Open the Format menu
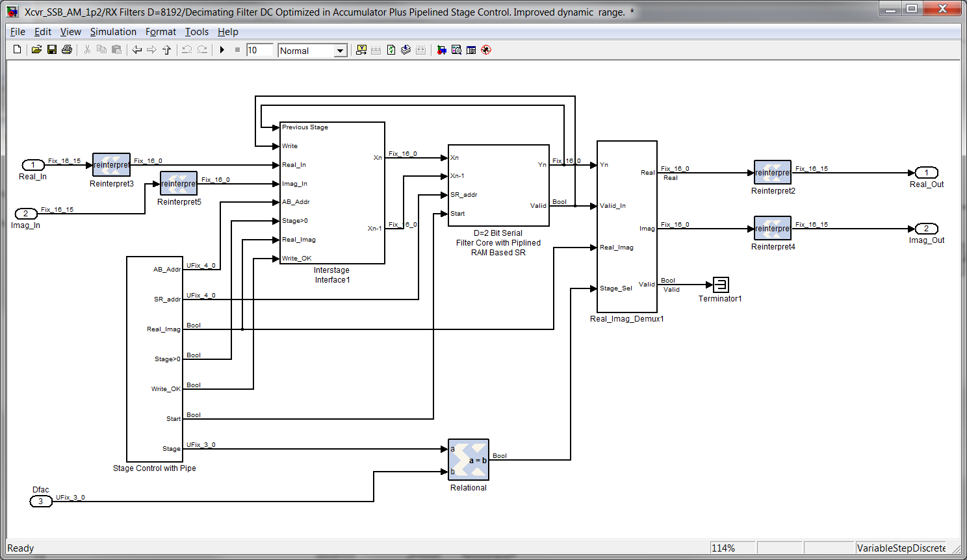 click(x=161, y=32)
